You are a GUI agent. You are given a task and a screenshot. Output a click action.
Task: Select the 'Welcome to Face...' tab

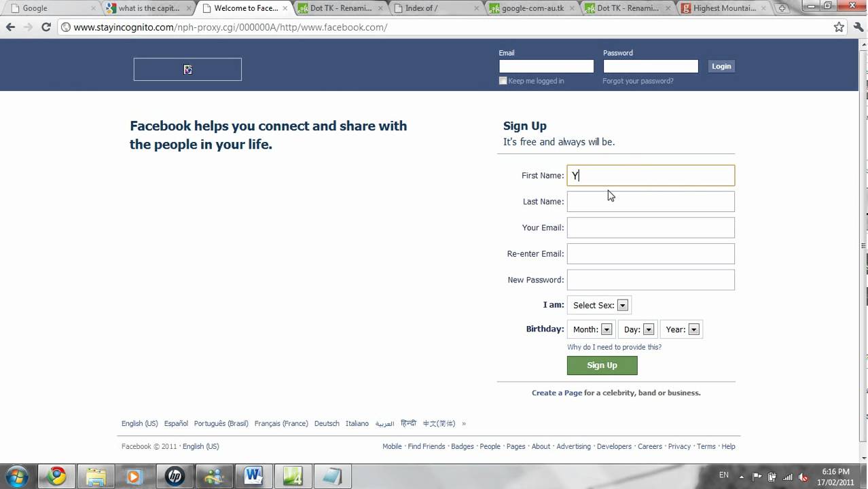245,9
